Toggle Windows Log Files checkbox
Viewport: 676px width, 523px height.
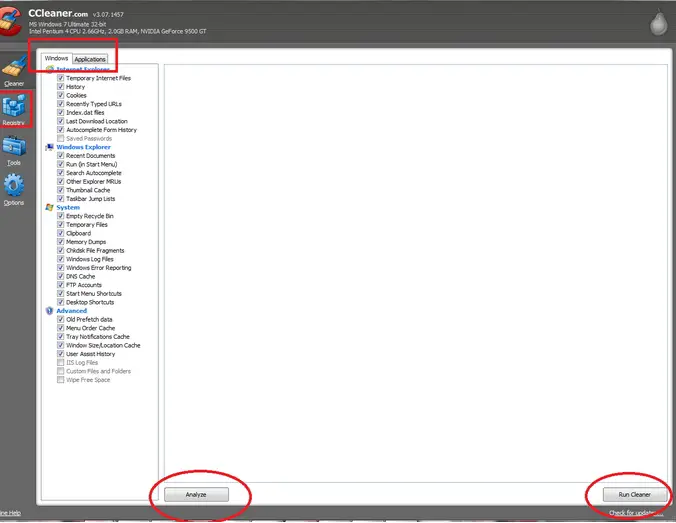point(61,259)
